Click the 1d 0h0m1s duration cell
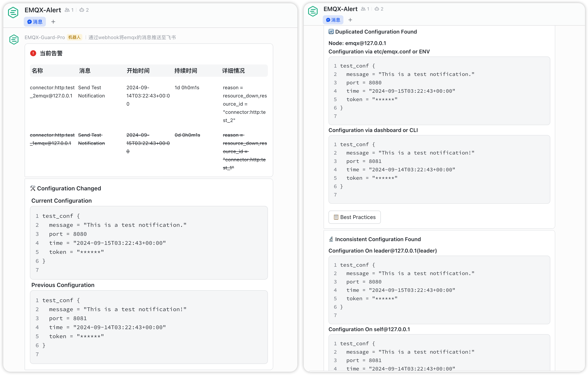 [187, 88]
